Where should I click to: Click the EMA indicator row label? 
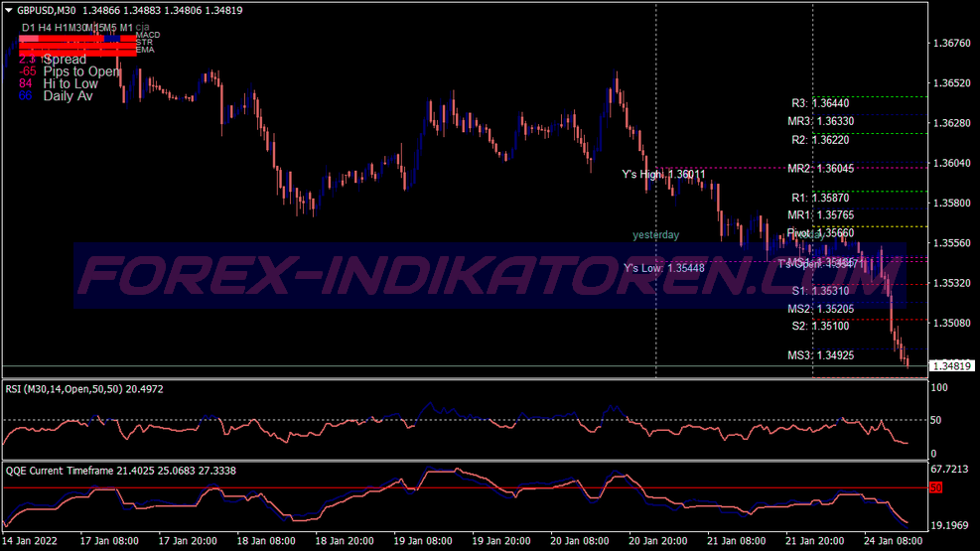[145, 49]
